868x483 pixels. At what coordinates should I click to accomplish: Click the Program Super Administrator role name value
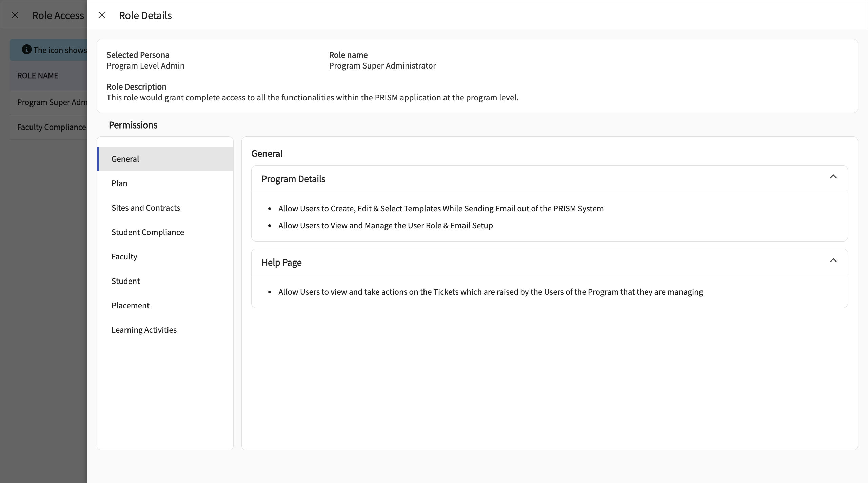pos(382,65)
